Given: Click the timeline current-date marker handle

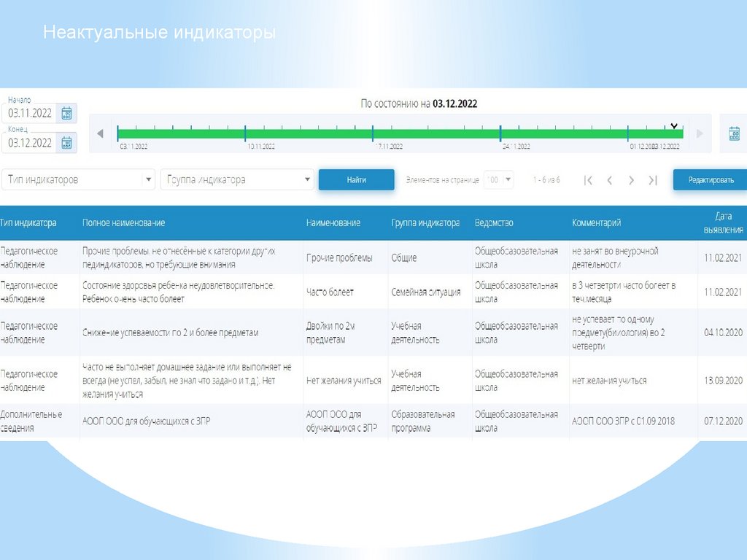Looking at the screenshot, I should (674, 126).
